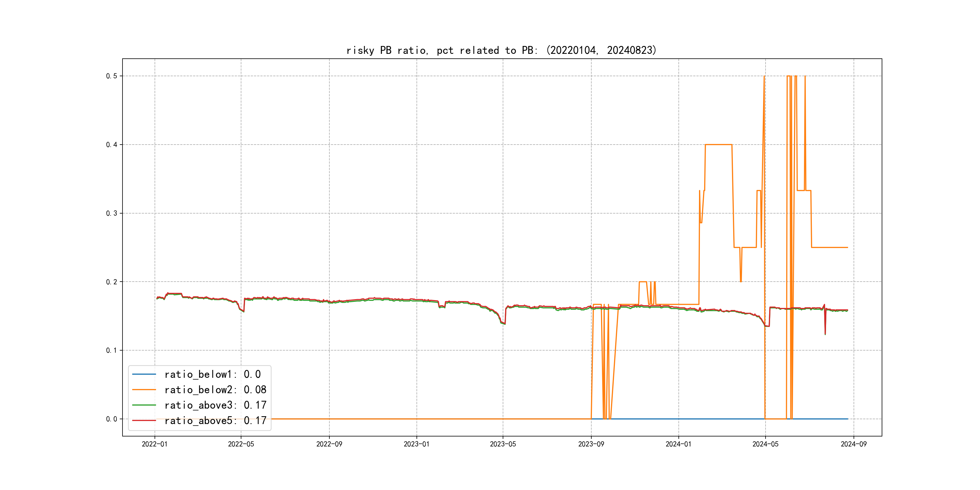Image resolution: width=980 pixels, height=490 pixels.
Task: Click the 0.3 y-axis tick label
Action: (112, 214)
